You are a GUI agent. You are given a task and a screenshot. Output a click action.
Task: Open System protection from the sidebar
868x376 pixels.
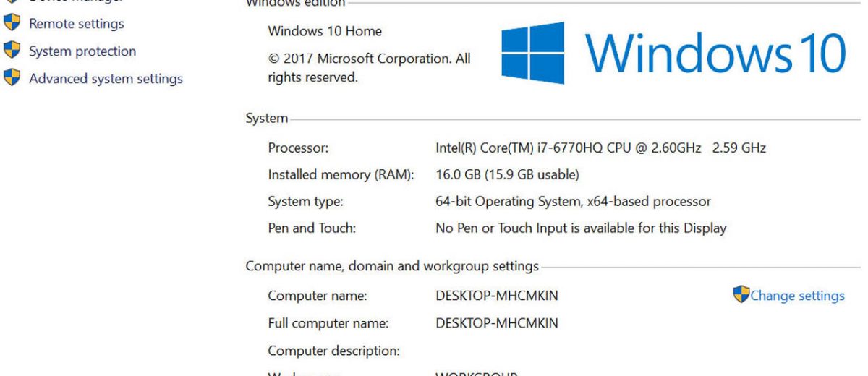coord(82,51)
